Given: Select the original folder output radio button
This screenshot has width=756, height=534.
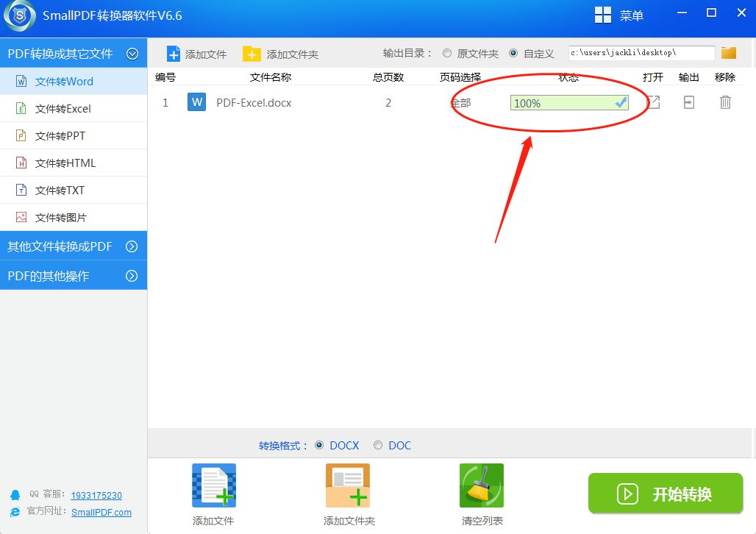Looking at the screenshot, I should click(x=447, y=53).
